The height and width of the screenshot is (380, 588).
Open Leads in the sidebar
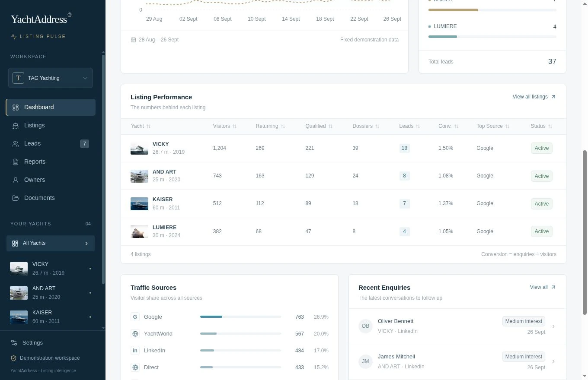51,144
